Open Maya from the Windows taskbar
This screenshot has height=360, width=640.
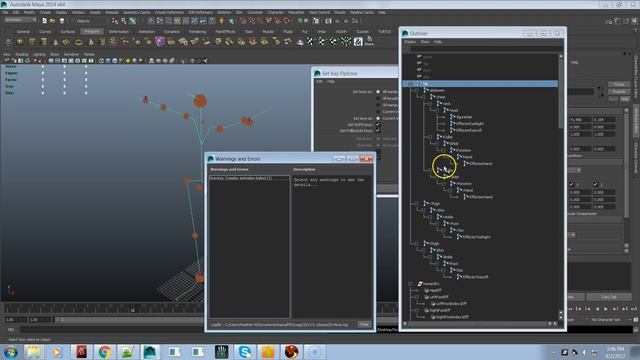150,351
